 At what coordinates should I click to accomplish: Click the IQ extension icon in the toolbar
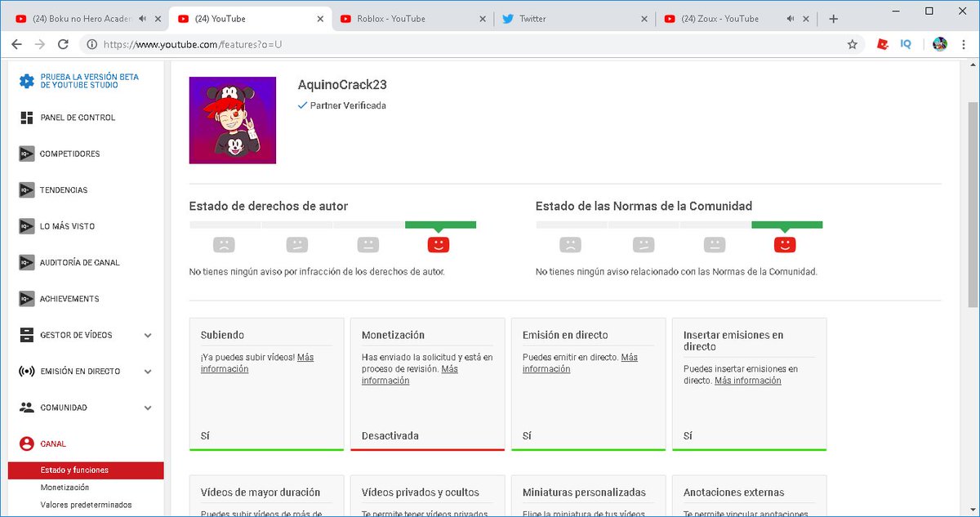coord(906,44)
